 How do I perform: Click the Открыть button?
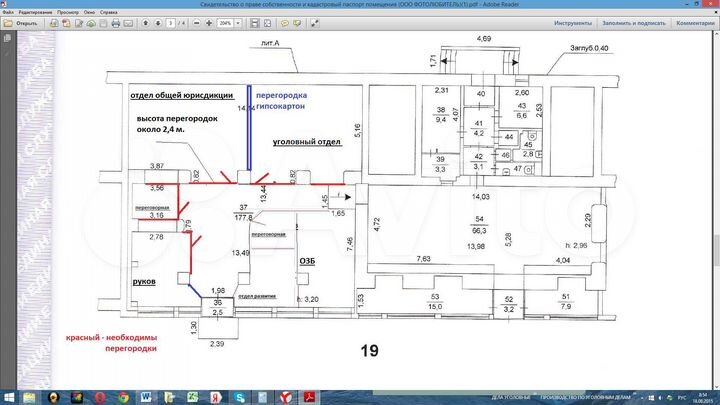pos(22,22)
